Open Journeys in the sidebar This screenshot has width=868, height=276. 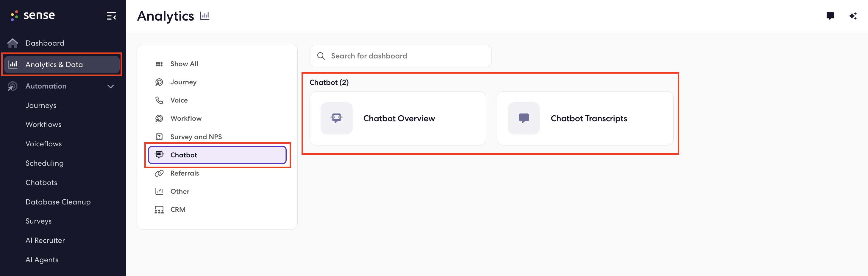point(41,105)
